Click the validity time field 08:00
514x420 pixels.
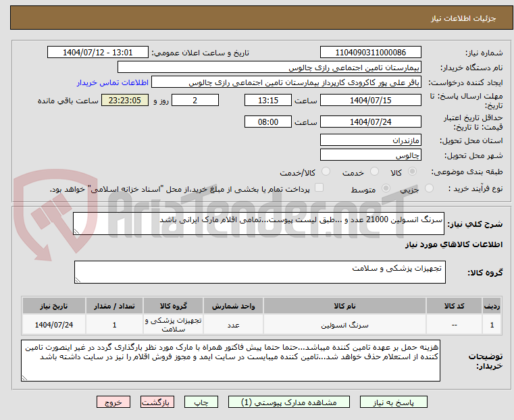point(268,122)
